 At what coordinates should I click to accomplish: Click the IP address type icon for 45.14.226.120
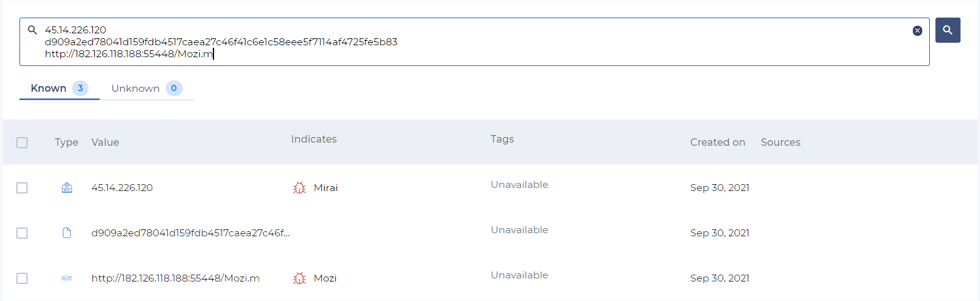tap(67, 188)
